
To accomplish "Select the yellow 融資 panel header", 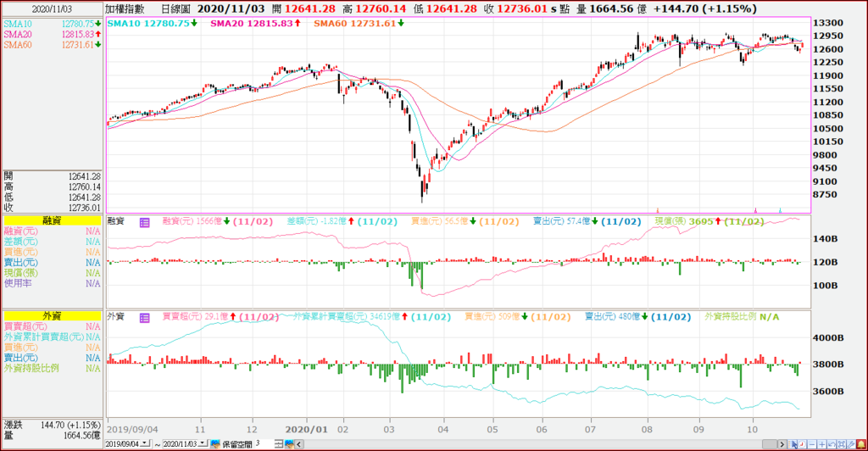I will coord(52,220).
